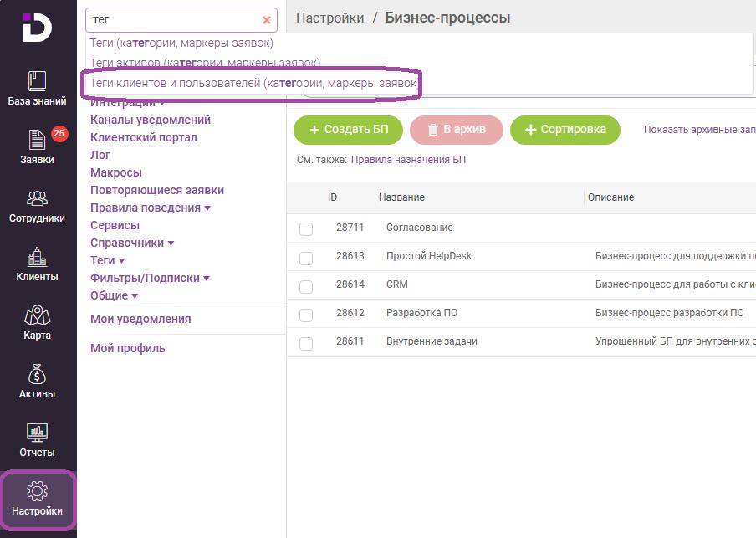Go to Сотрудники employees sidebar icon
Viewport: 756px width, 538px height.
click(x=38, y=205)
